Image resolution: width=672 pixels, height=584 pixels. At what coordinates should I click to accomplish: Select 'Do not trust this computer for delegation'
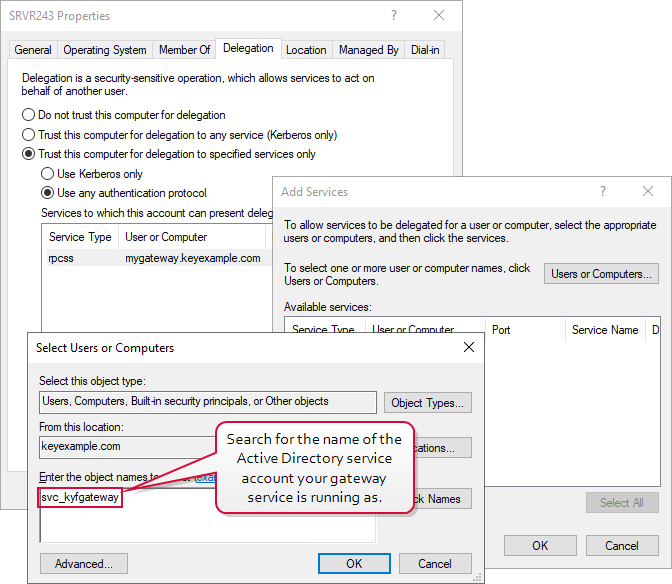pyautogui.click(x=29, y=115)
